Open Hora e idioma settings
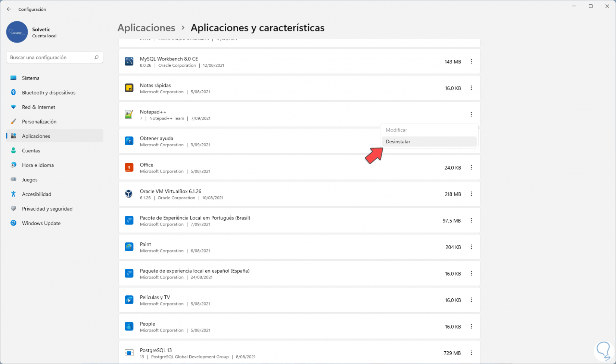The width and height of the screenshot is (616, 364). click(x=55, y=165)
